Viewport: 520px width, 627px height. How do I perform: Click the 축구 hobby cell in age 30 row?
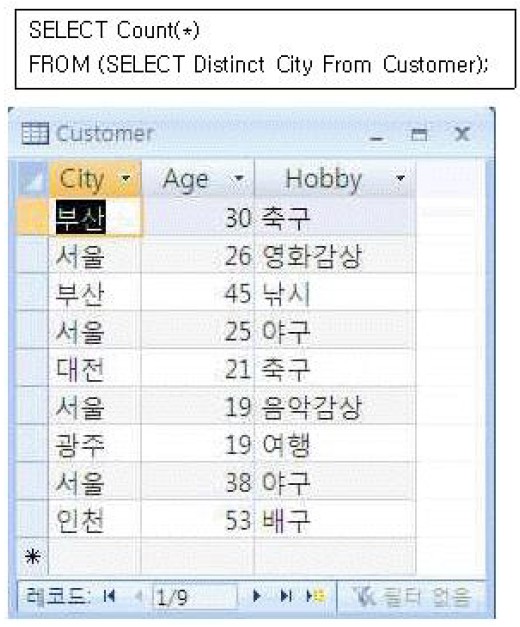[x=335, y=217]
